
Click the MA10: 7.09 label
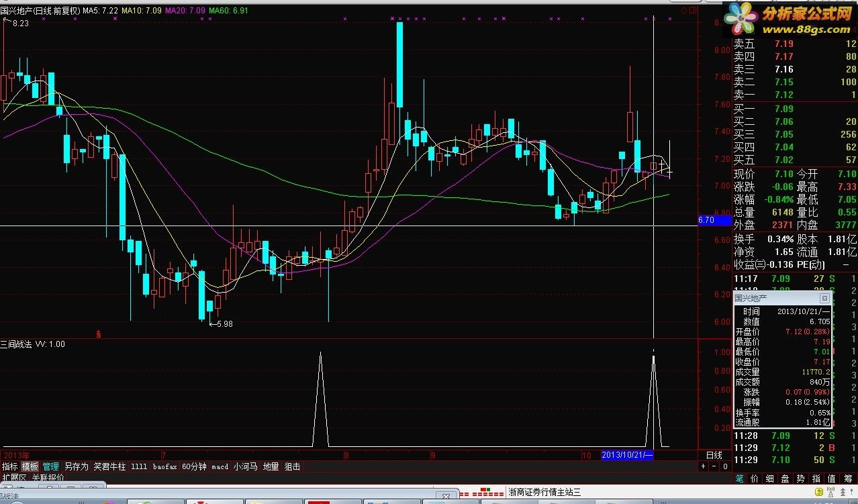141,11
